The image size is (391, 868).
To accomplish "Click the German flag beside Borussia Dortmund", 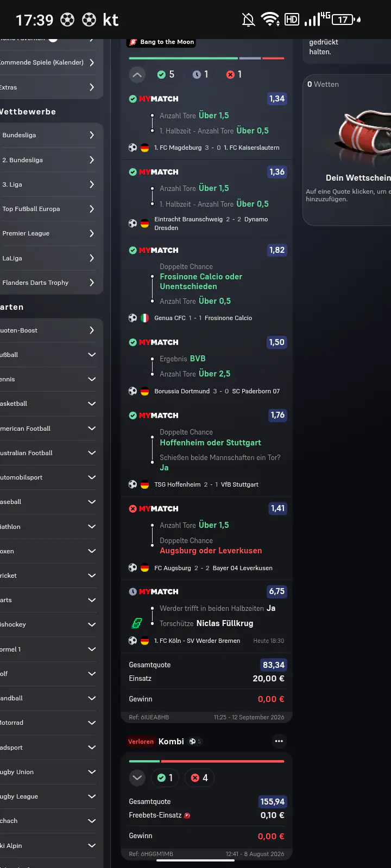I will click(x=145, y=391).
